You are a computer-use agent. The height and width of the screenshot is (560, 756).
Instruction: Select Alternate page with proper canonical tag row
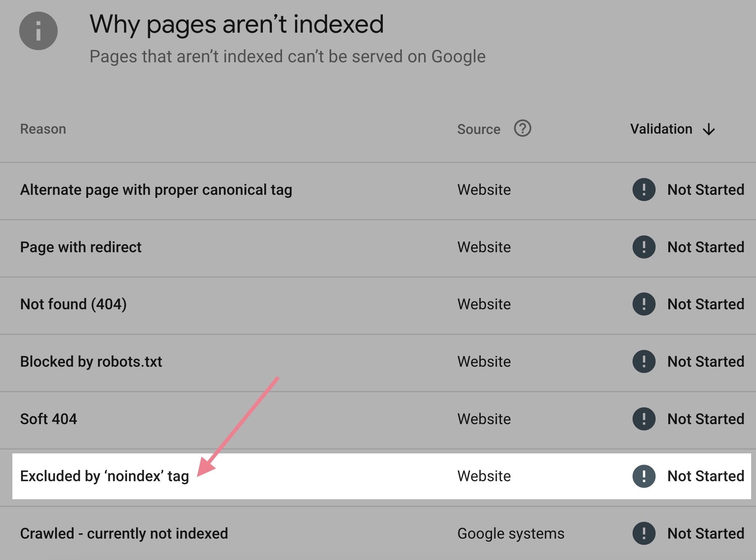point(378,190)
